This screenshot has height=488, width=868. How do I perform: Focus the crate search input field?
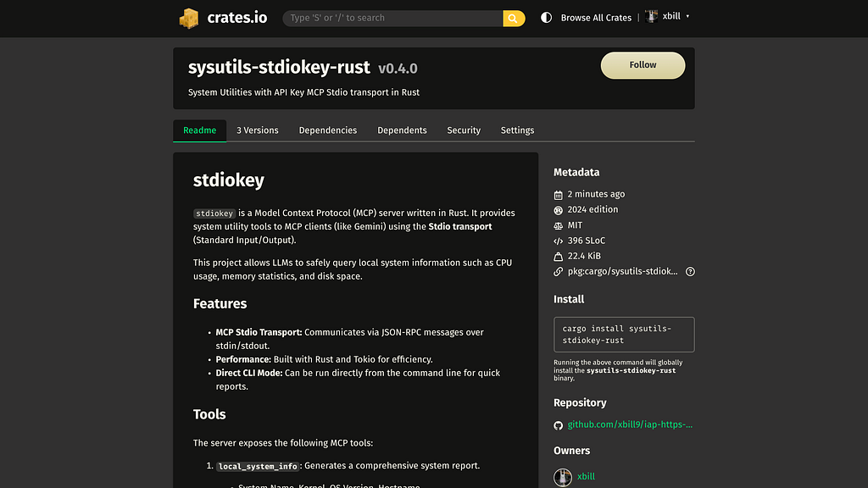[x=392, y=19]
